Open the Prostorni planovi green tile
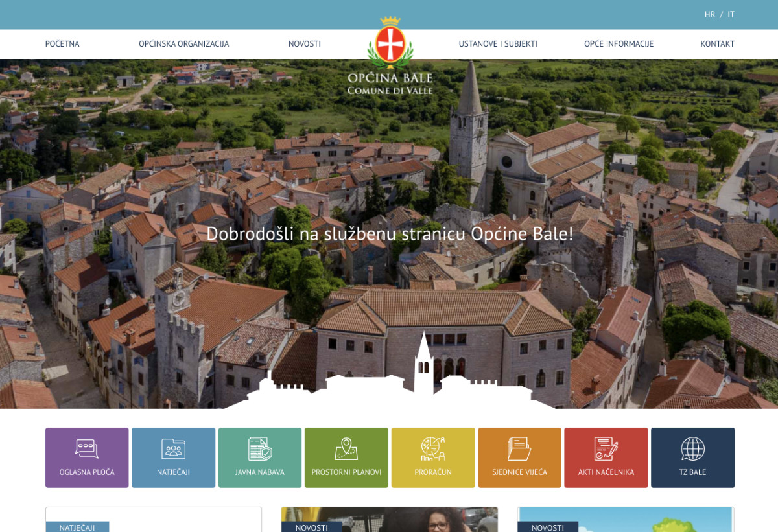 (346, 457)
